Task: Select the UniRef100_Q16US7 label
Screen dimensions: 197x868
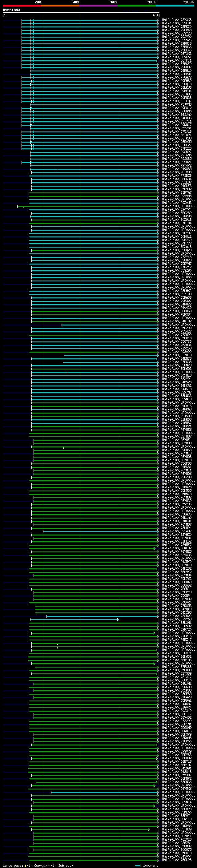Action: coord(177,423)
